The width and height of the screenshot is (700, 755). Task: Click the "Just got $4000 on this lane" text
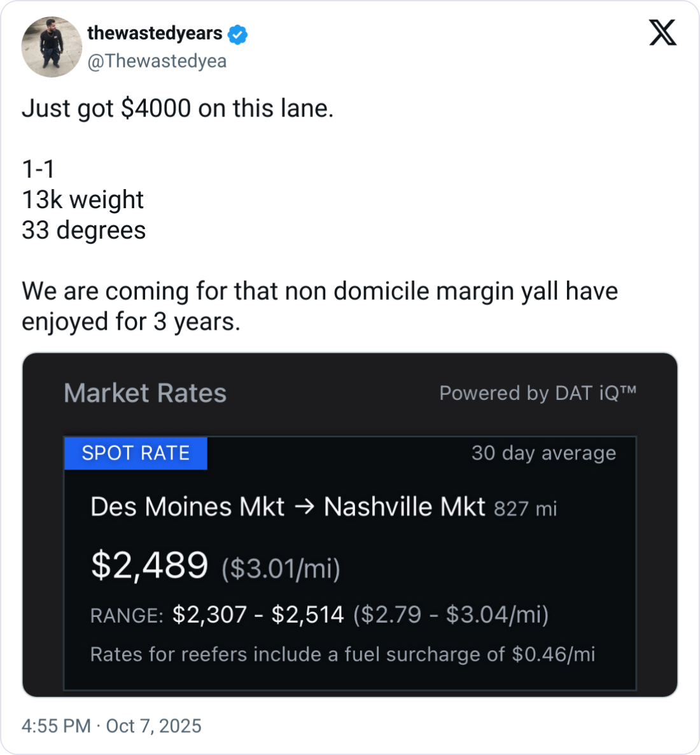tap(178, 108)
